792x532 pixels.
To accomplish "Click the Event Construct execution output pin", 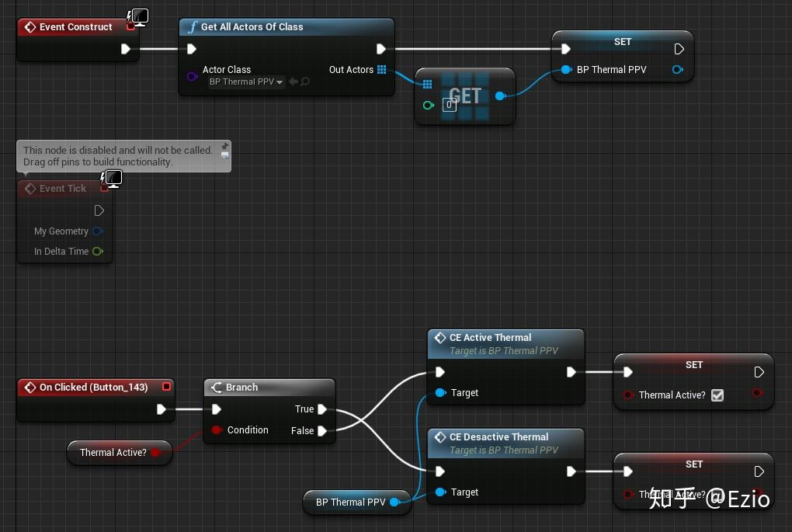I will (x=126, y=49).
